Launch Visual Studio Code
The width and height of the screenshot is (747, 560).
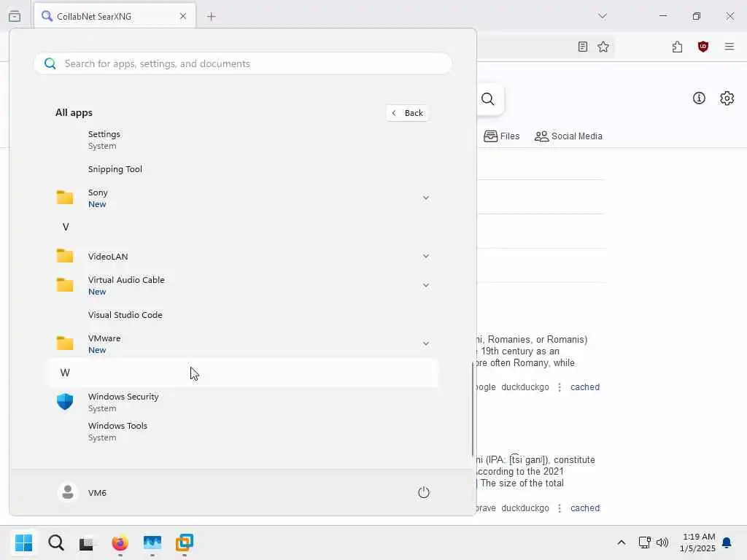(243, 315)
